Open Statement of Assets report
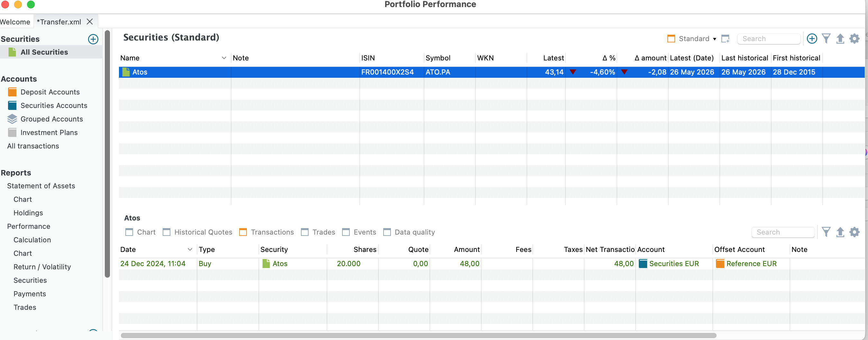This screenshot has height=340, width=868. 41,186
